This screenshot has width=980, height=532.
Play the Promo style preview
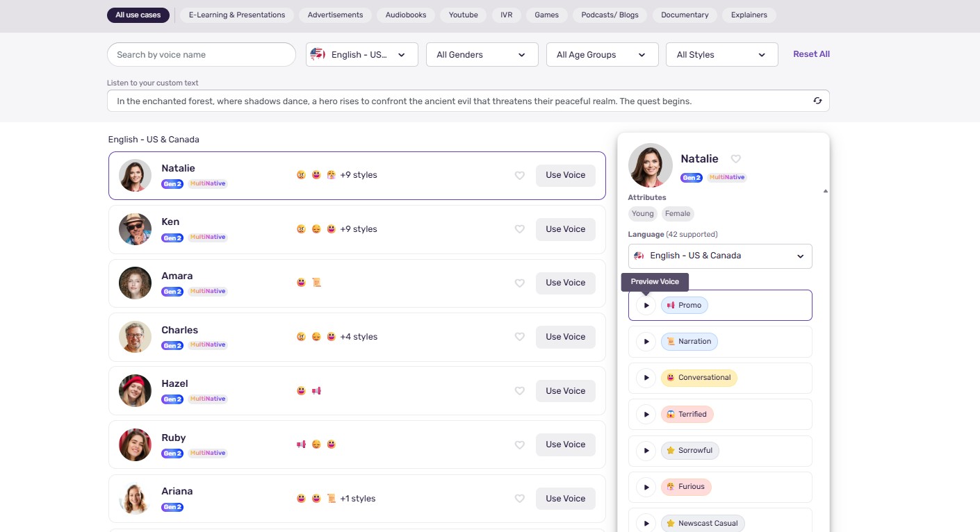pos(646,306)
